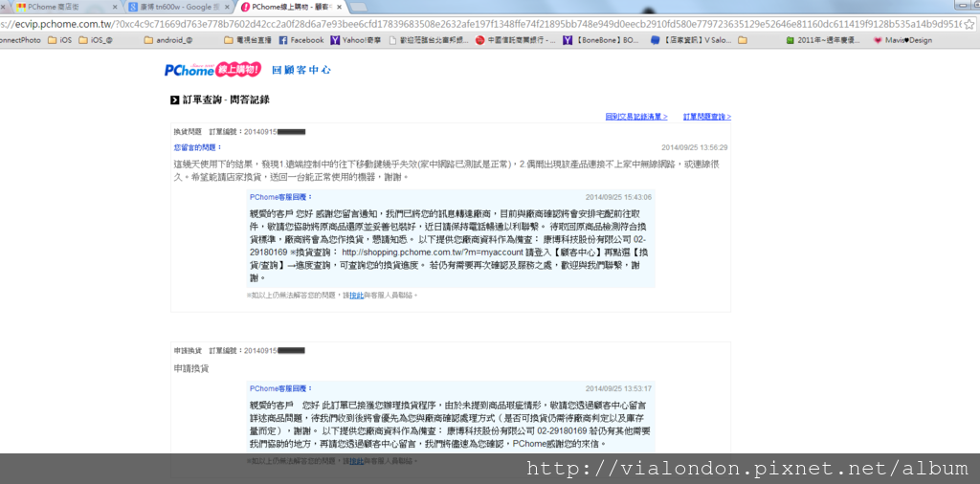
Task: Close the PChome線上購物 tab
Action: (x=339, y=8)
